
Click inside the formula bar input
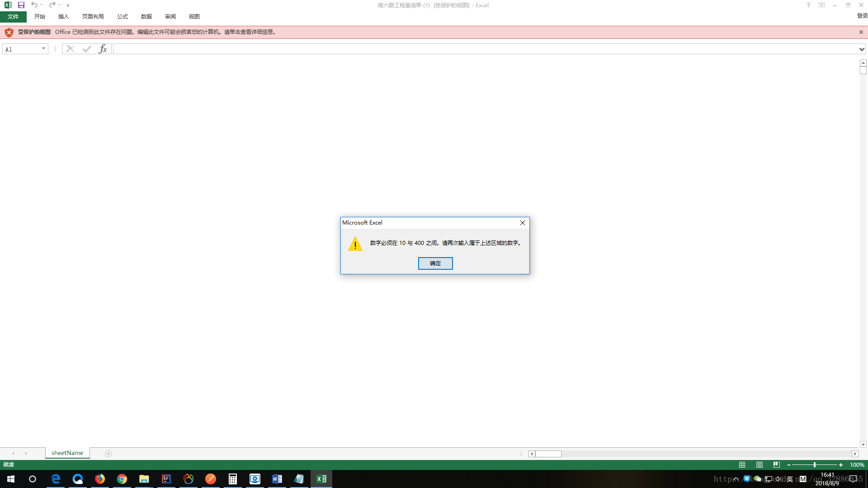coord(485,49)
